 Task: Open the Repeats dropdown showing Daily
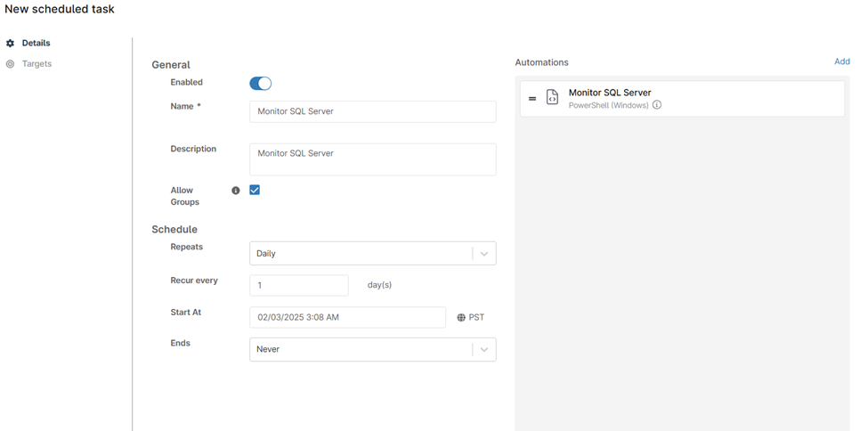click(x=372, y=253)
